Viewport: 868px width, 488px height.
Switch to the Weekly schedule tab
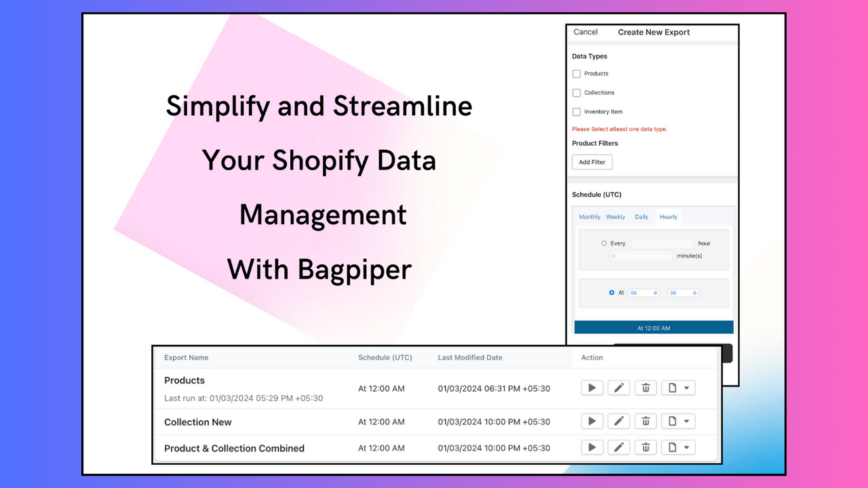click(616, 217)
